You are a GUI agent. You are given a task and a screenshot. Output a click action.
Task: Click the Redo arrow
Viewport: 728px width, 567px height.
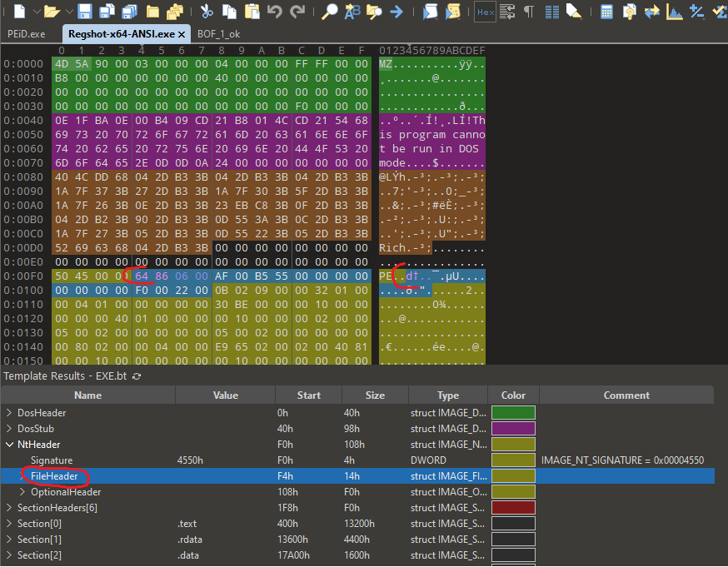tap(297, 11)
